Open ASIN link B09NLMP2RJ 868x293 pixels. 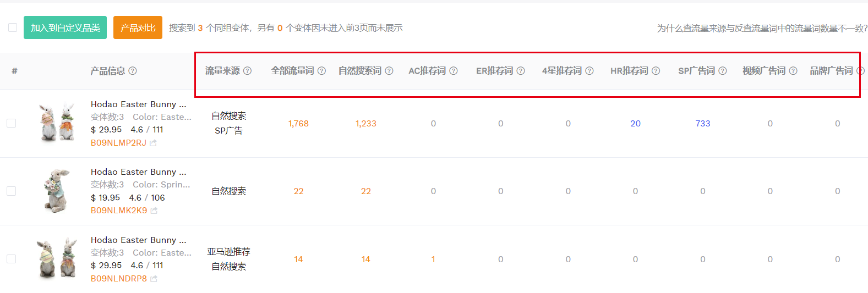[x=118, y=143]
